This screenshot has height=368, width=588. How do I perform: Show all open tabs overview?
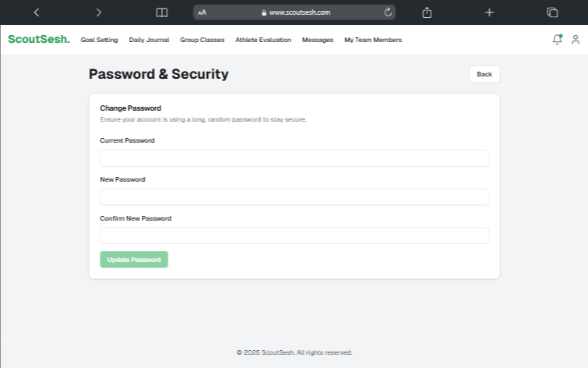(x=552, y=12)
